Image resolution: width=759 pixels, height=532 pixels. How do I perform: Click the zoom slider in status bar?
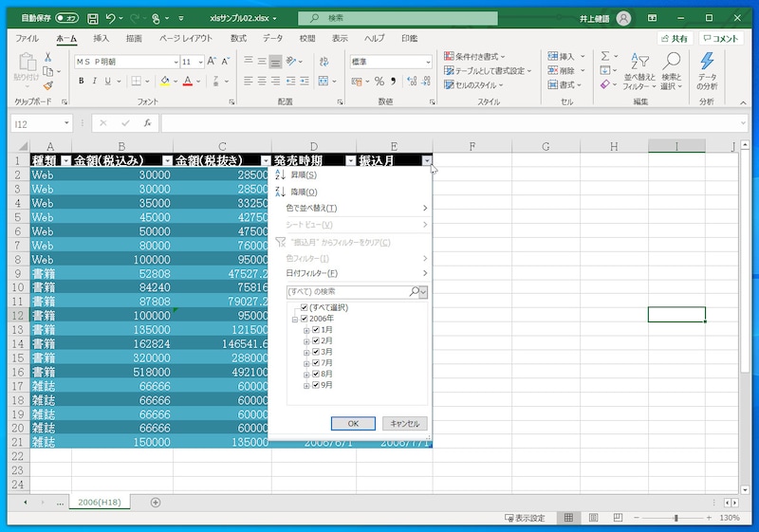tap(676, 518)
